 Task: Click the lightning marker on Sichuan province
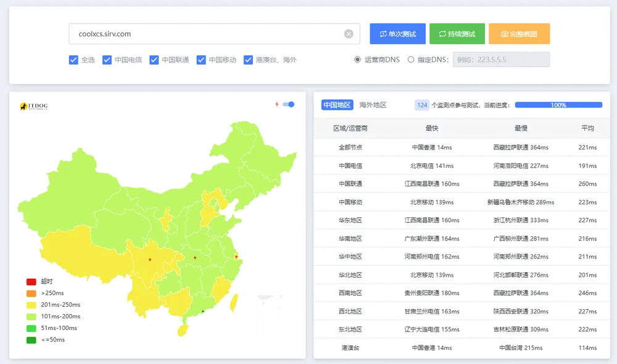(150, 260)
